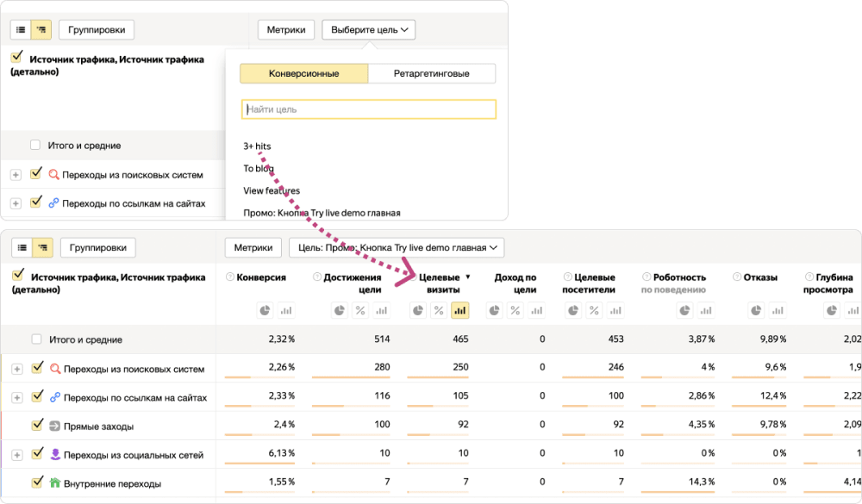Show pie chart for Конверсия column
The image size is (862, 504).
[265, 310]
